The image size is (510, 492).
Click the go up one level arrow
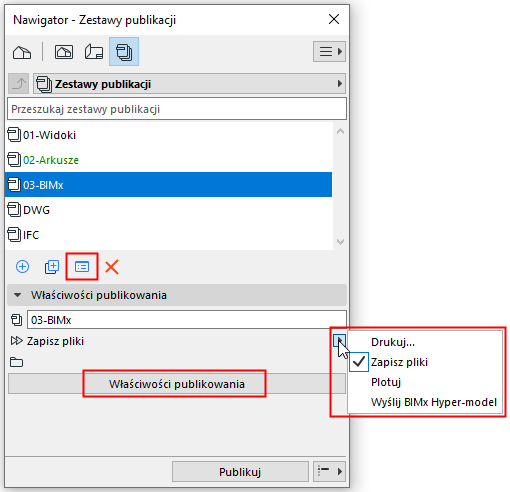pyautogui.click(x=19, y=83)
